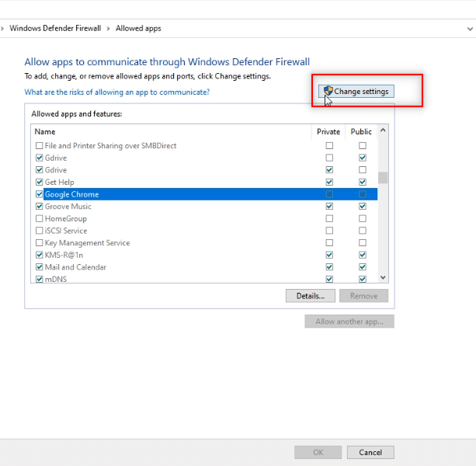Toggle Private checkbox for mDNS
476x466 pixels.
point(329,279)
